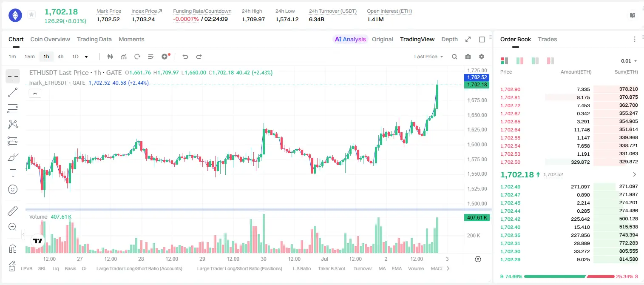
Task: Open the Coin Overview tab
Action: tap(50, 39)
